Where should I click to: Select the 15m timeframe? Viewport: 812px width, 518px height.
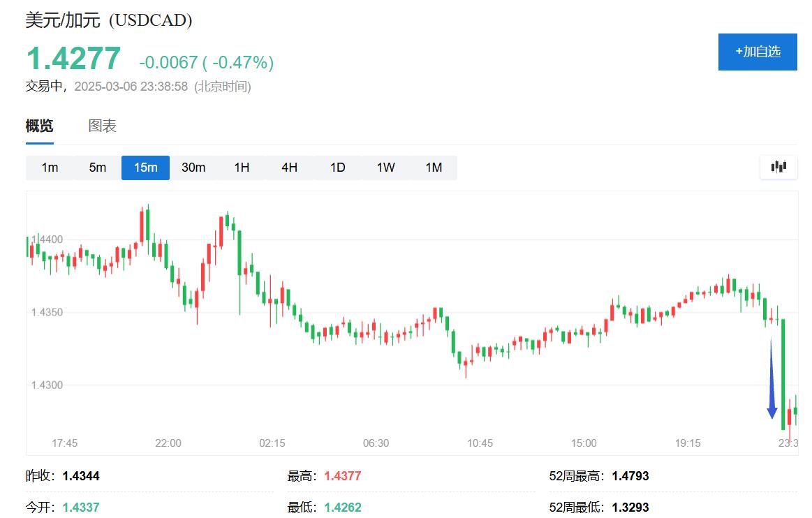coord(145,168)
